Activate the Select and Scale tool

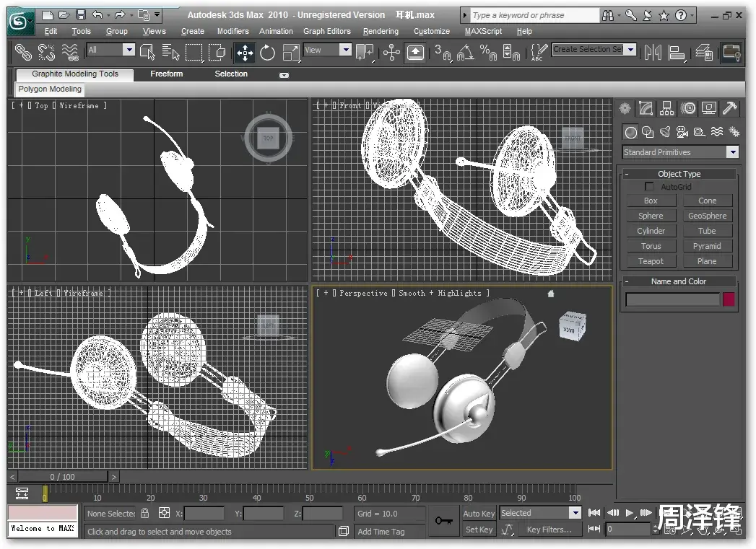tap(291, 53)
